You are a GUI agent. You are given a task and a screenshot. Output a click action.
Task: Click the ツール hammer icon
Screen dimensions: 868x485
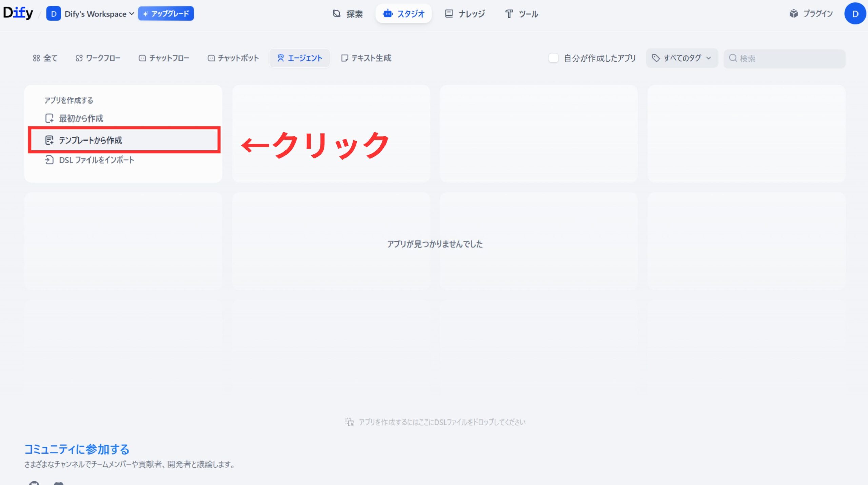click(x=509, y=14)
